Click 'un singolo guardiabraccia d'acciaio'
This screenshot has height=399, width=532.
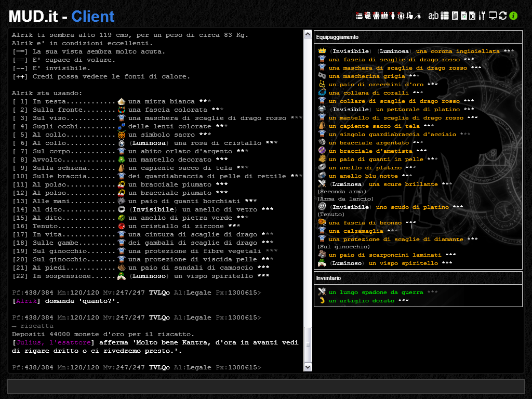point(393,135)
